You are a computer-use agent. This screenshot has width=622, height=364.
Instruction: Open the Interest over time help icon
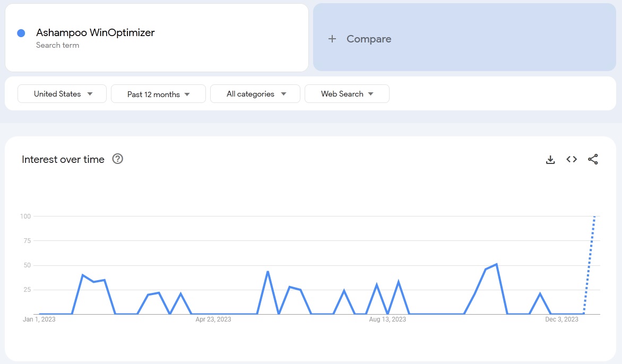[x=118, y=159]
